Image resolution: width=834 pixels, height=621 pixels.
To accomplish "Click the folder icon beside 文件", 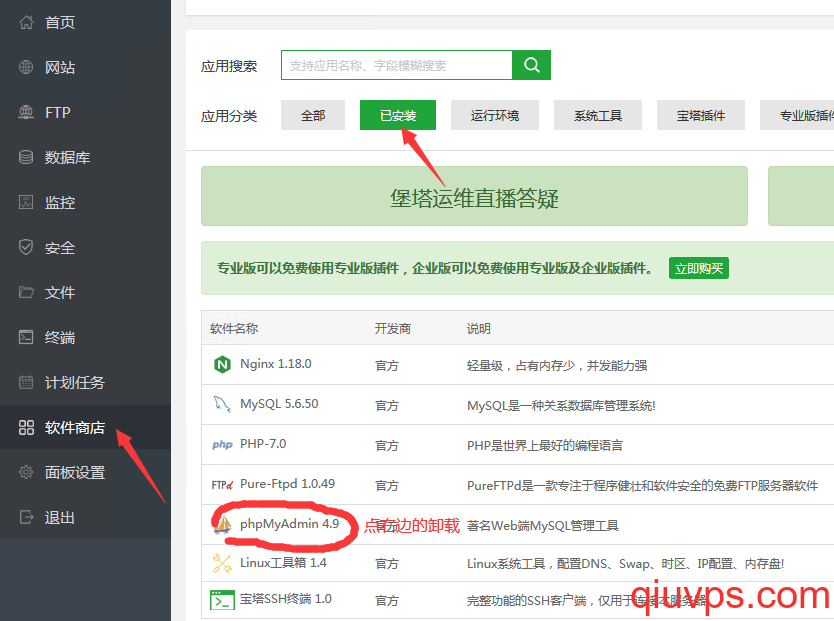I will point(26,292).
